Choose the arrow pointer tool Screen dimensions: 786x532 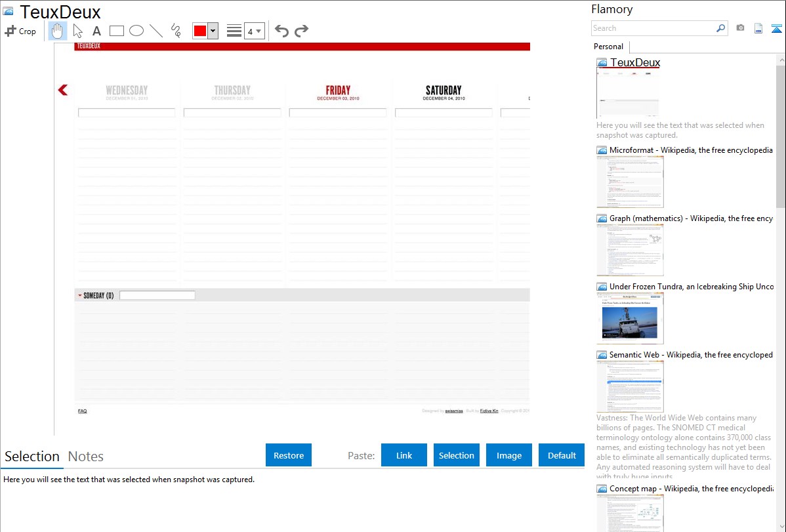coord(77,31)
